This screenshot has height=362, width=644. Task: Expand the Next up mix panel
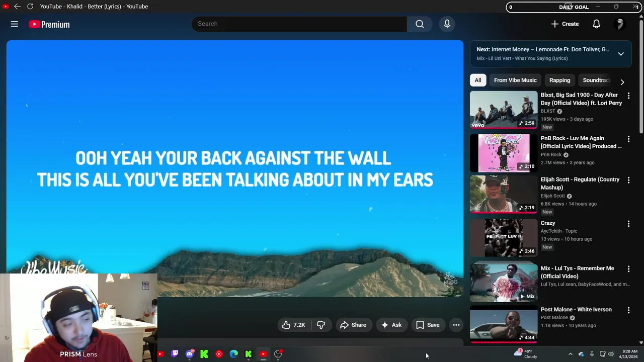[x=621, y=54]
